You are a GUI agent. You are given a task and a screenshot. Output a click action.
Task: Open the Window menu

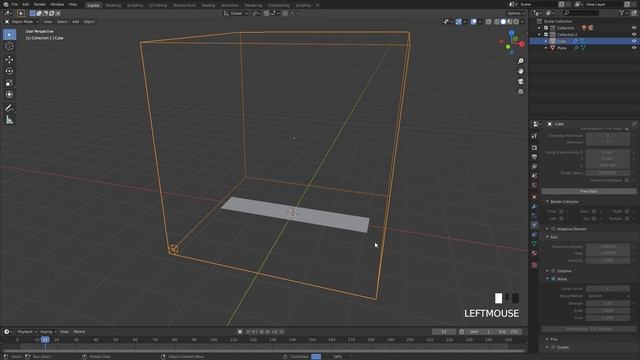click(57, 4)
